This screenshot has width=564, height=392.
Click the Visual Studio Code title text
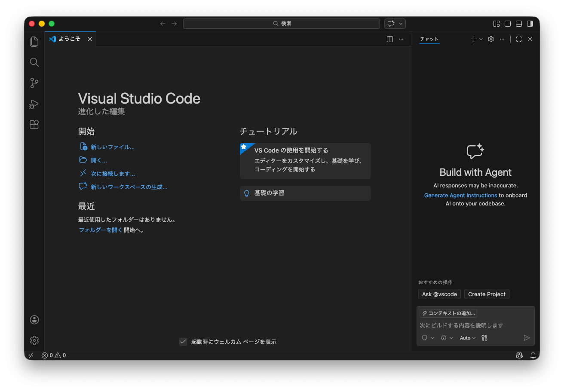click(139, 98)
